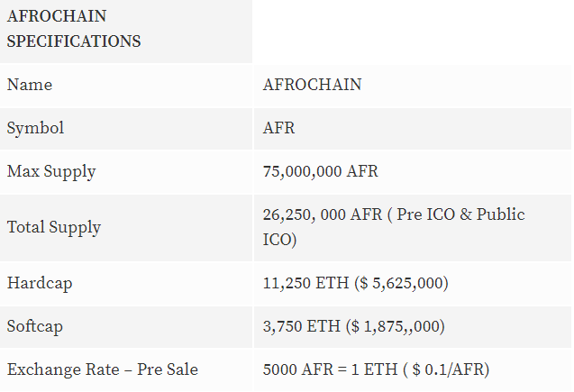Click the AFROCHAIN name value
The image size is (574, 392).
(312, 85)
